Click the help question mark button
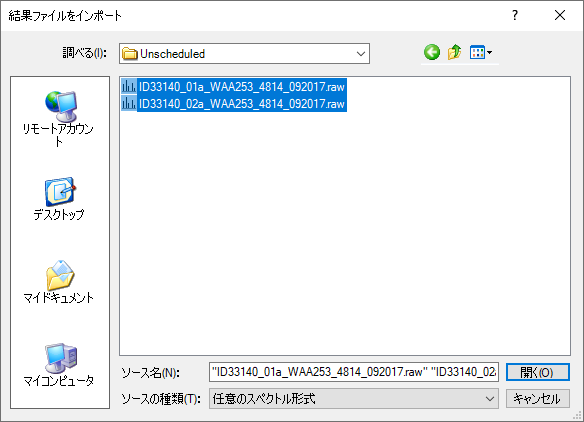Image resolution: width=584 pixels, height=422 pixels. 515,15
